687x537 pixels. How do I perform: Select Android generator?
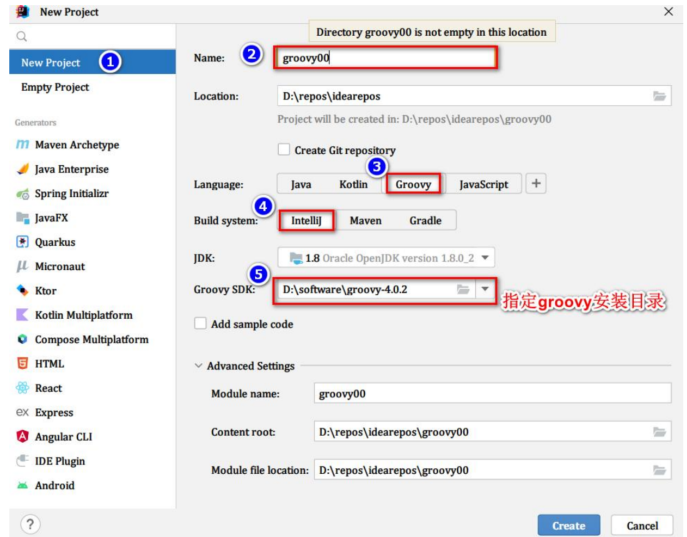point(45,485)
